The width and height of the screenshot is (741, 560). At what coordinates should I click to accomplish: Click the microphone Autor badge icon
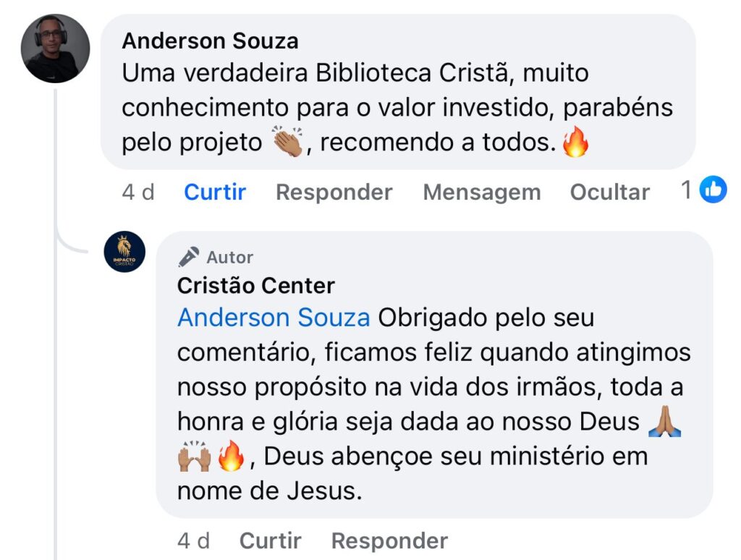[x=189, y=257]
